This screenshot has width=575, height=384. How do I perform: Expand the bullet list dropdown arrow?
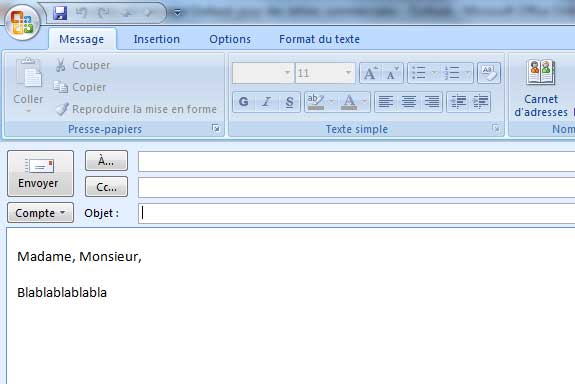coord(435,73)
